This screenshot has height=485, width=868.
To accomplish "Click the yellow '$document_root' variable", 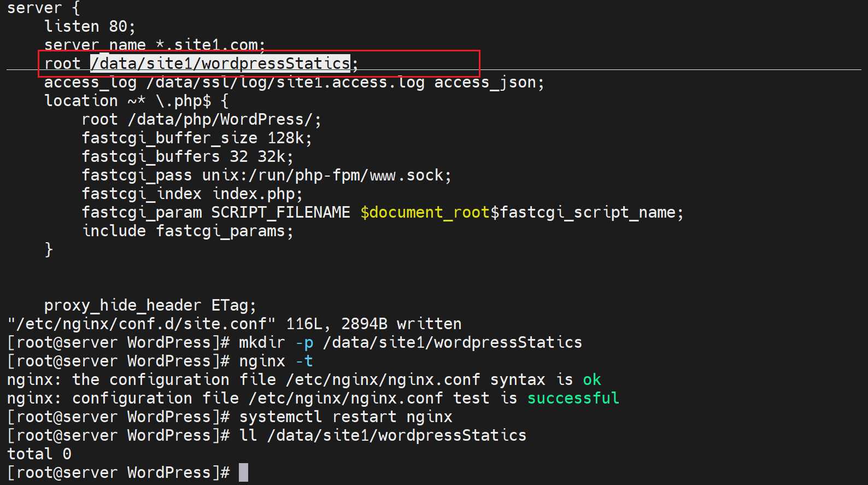I will [425, 213].
